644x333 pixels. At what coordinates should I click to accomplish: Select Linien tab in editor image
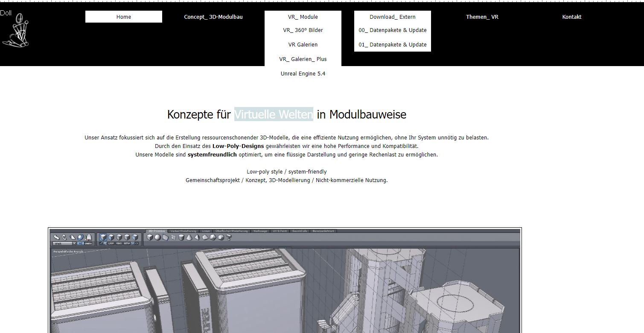206,231
